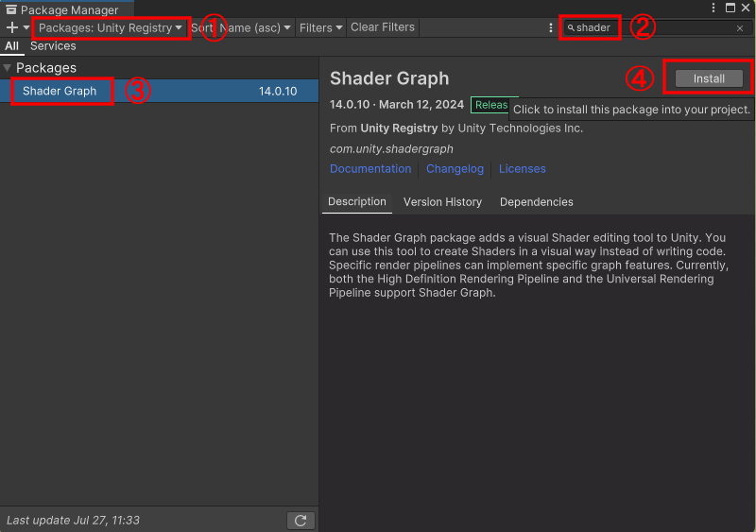Click the Release tag label

click(490, 105)
